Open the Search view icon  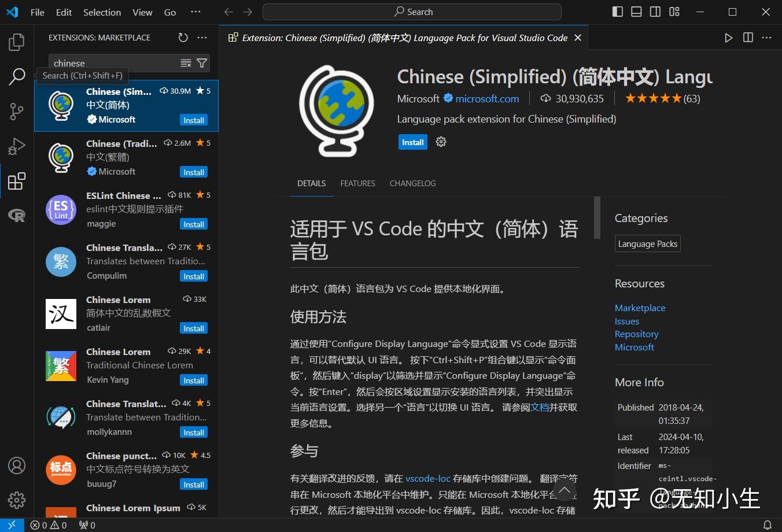16,76
